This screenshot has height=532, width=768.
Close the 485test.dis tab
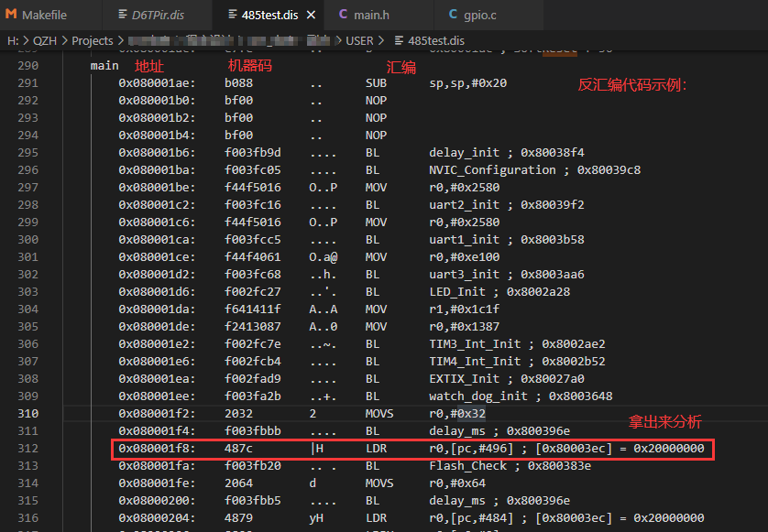pyautogui.click(x=311, y=16)
